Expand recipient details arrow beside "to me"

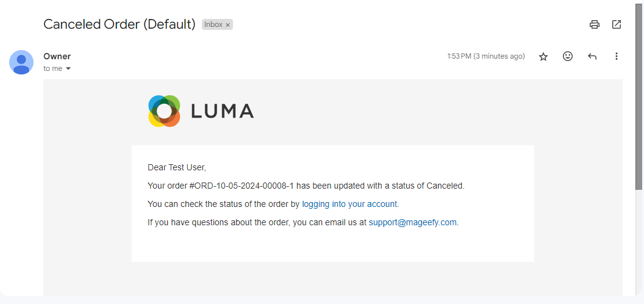click(68, 69)
